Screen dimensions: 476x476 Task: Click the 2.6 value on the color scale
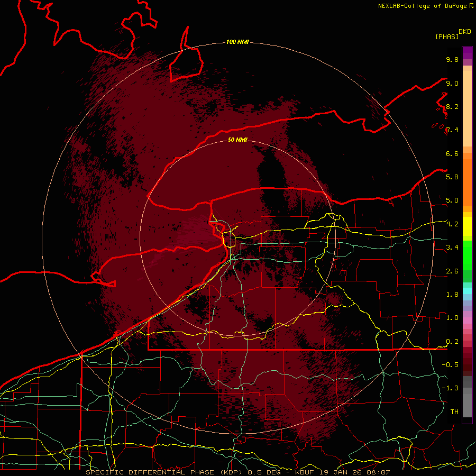click(x=452, y=271)
